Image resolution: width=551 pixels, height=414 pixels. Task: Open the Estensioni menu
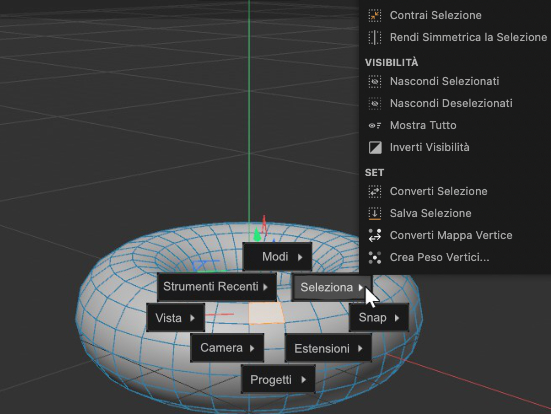328,348
